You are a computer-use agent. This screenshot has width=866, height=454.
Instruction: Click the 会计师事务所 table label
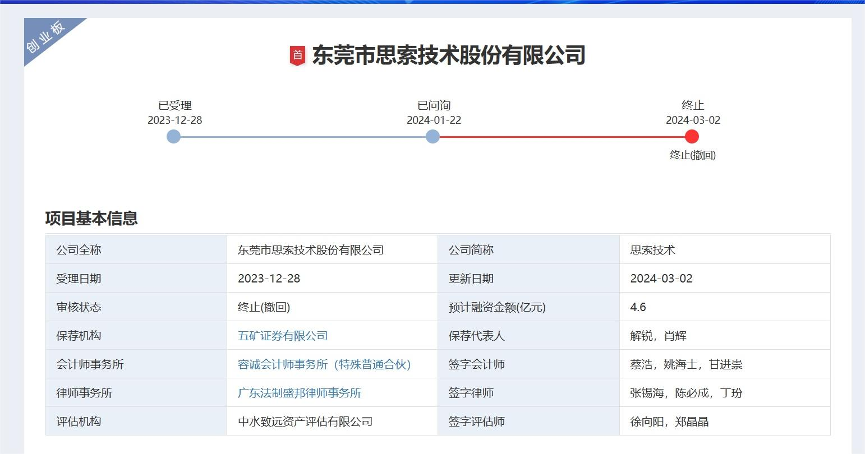[x=90, y=365]
